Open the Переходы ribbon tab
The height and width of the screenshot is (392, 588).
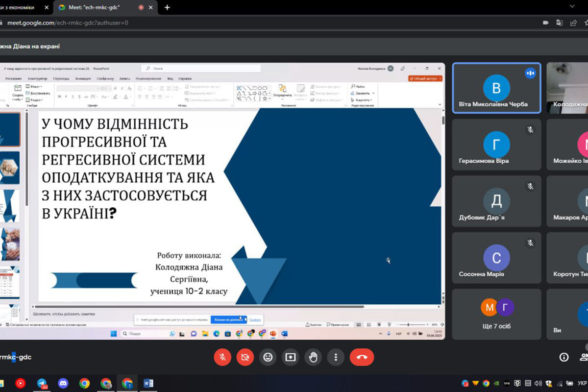[62, 78]
